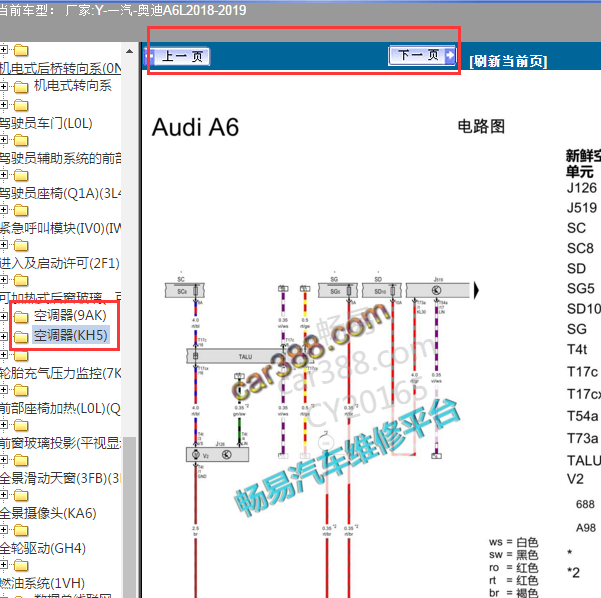This screenshot has height=598, width=601.
Task: Expand the 机电式转向系 tree node
Action: pos(3,86)
